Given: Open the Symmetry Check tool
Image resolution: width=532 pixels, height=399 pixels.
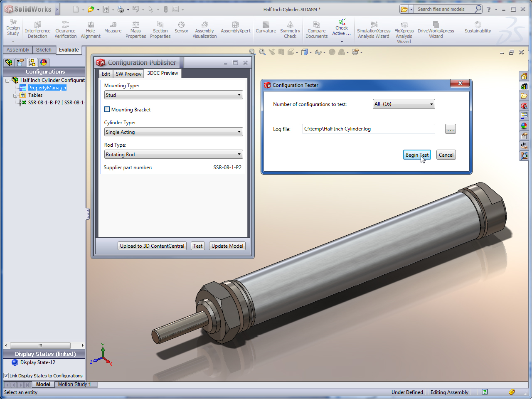Looking at the screenshot, I should 290,30.
